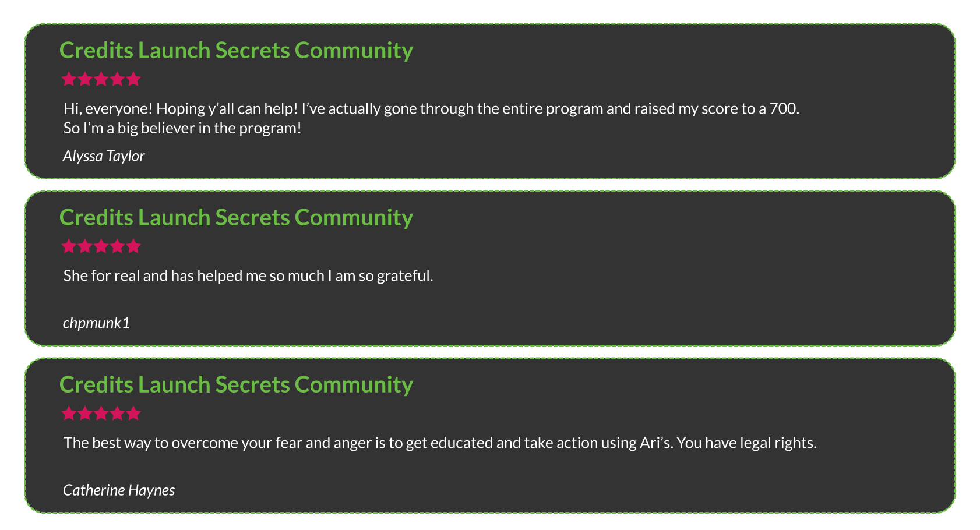Open the second Credits Launch Secrets Community heading
Screen dimensions: 980x530
pyautogui.click(x=236, y=217)
